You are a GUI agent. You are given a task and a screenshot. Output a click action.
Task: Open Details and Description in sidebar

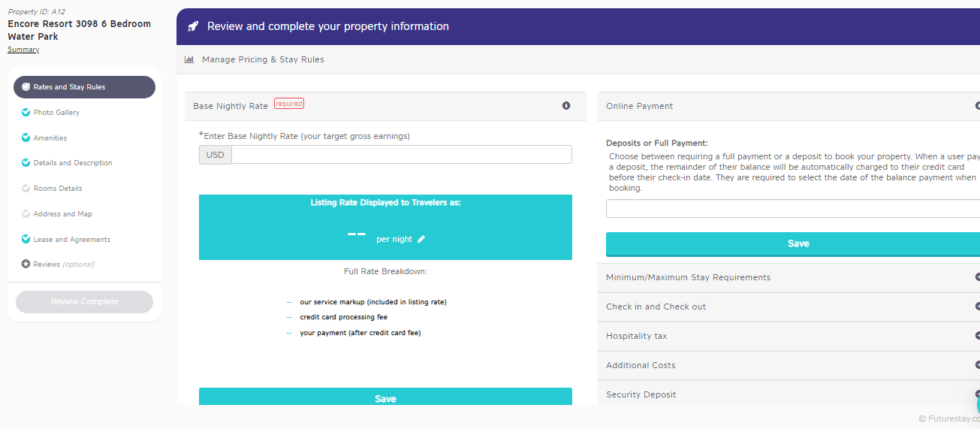click(x=72, y=163)
